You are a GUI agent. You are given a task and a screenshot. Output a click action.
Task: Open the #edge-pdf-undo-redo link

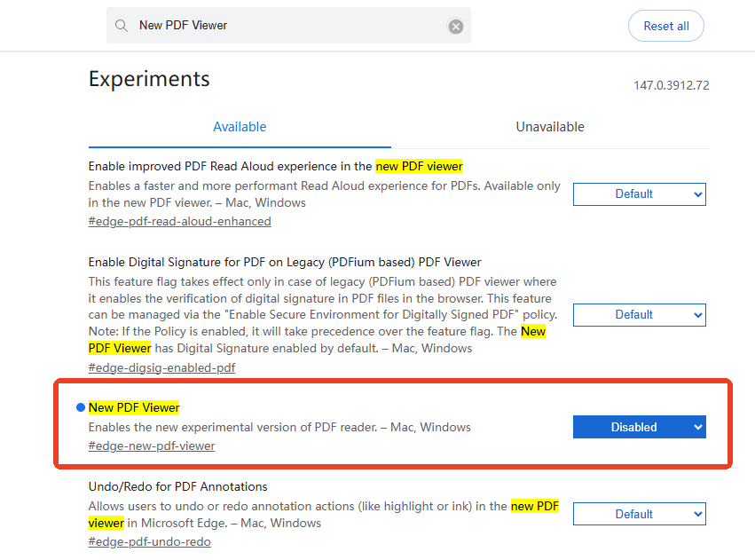(149, 541)
